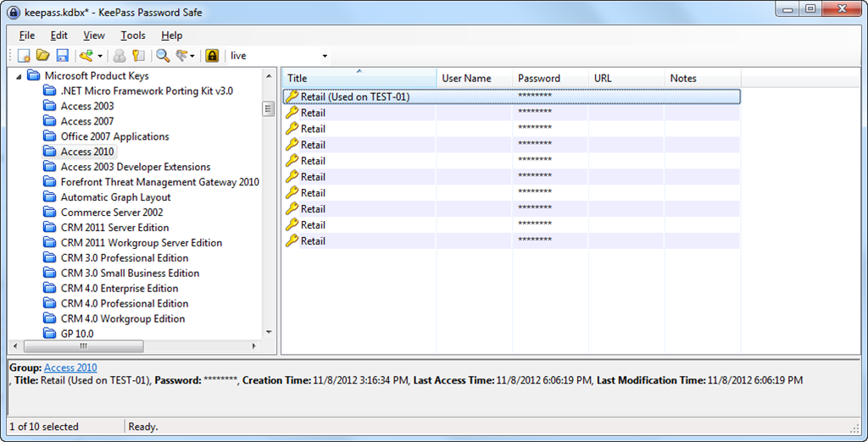Select the Access 2003 group
This screenshot has width=868, height=442.
pyautogui.click(x=87, y=106)
